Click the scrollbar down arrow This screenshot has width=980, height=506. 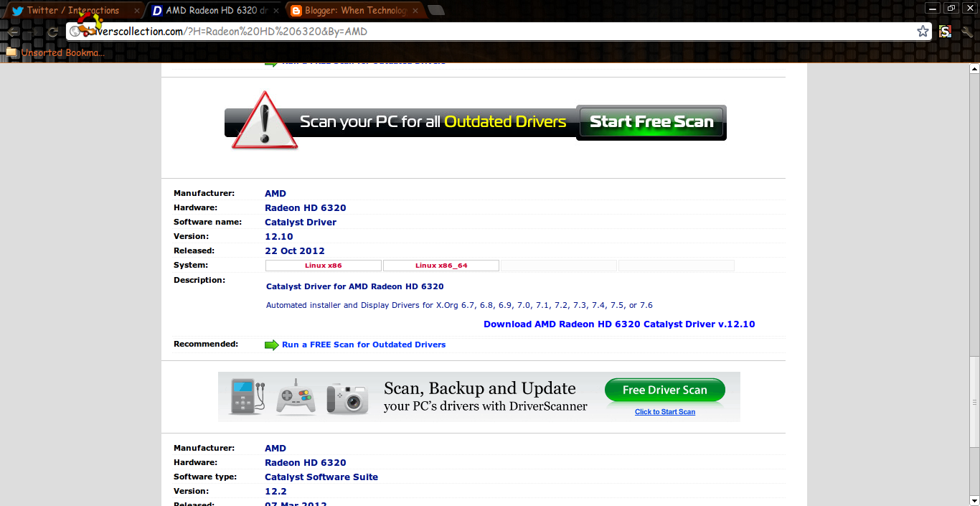click(x=974, y=500)
